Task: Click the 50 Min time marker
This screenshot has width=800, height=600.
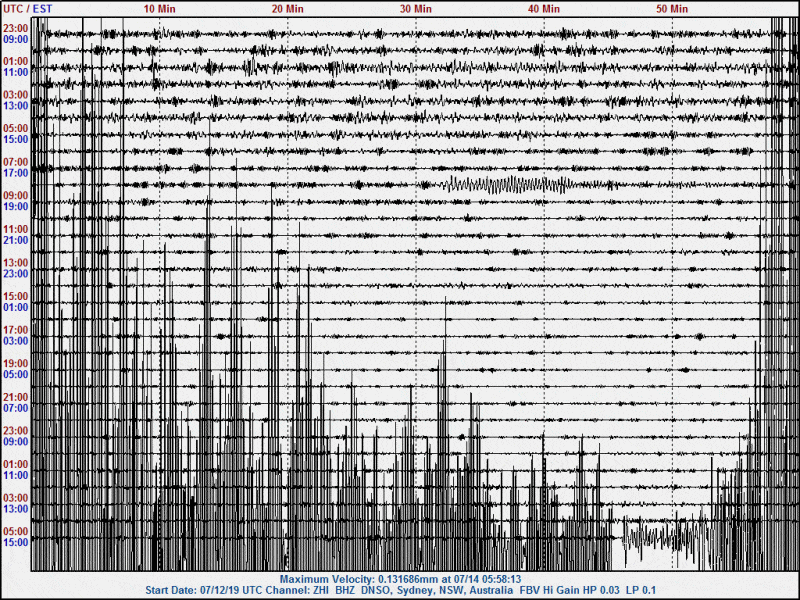Action: tap(672, 8)
